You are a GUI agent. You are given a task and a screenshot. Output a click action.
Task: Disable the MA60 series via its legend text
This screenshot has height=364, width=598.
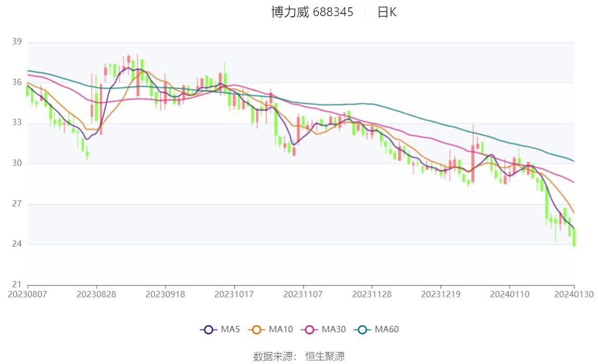pos(387,330)
